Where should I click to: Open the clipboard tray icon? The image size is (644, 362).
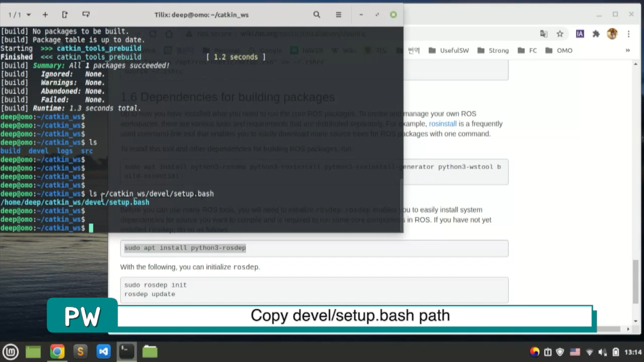(548, 352)
